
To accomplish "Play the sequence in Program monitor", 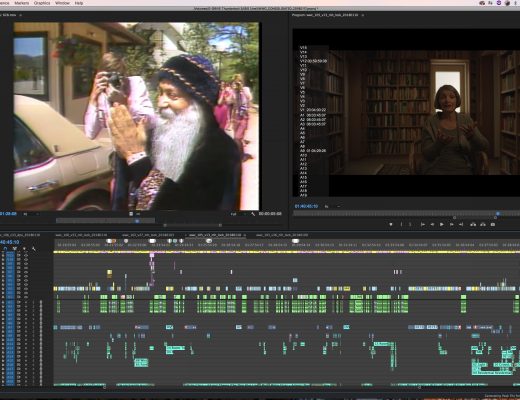I will tap(442, 225).
